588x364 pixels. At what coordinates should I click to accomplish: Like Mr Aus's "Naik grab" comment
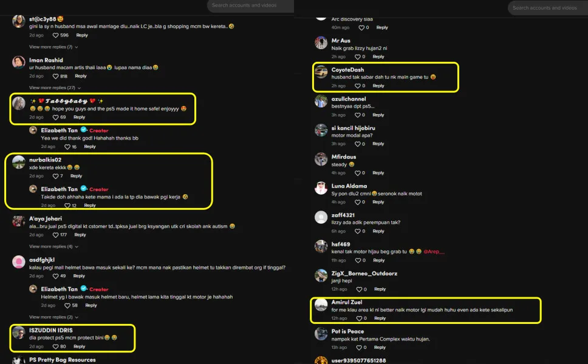358,56
